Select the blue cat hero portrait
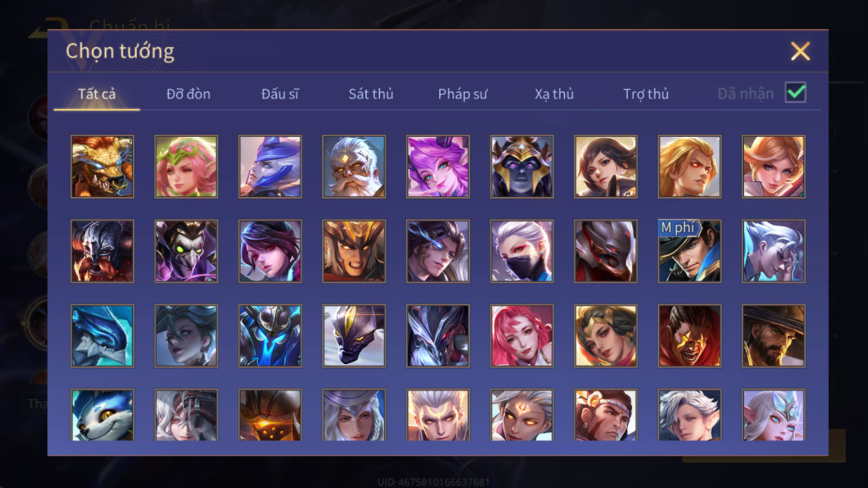Image resolution: width=868 pixels, height=488 pixels. click(102, 415)
